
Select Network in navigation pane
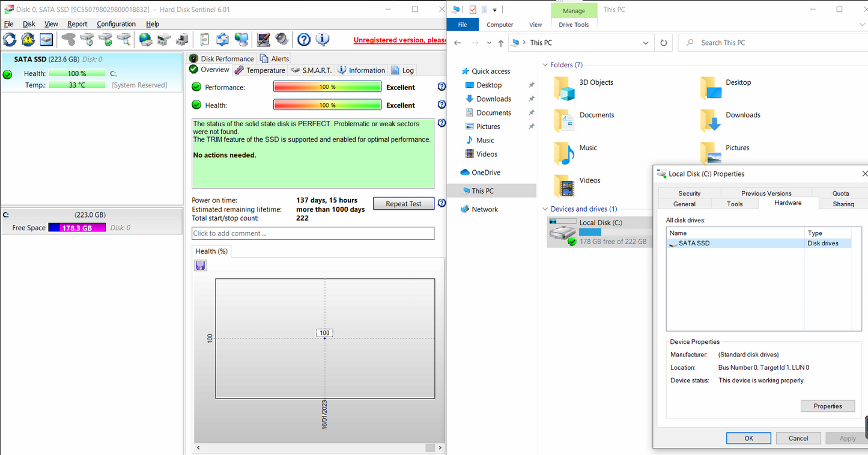point(485,209)
